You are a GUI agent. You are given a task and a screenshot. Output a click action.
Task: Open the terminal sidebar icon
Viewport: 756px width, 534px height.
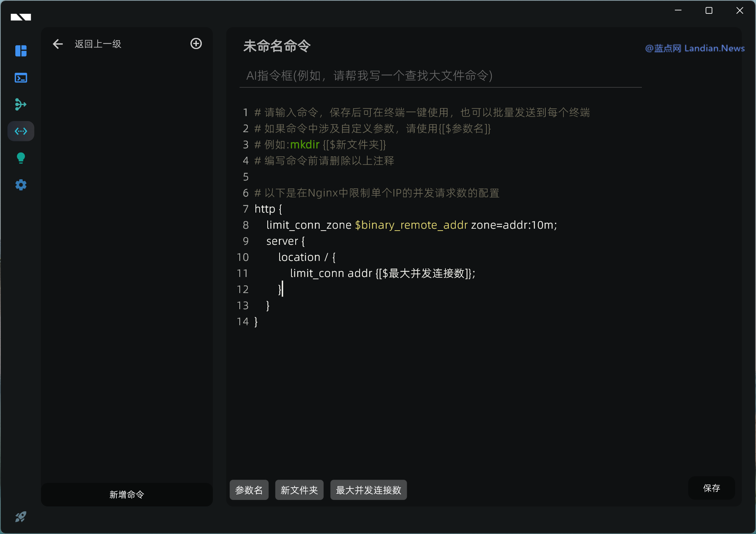click(21, 78)
